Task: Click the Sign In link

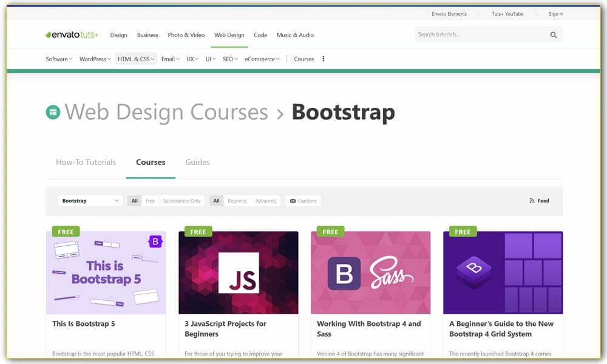Action: coord(556,13)
